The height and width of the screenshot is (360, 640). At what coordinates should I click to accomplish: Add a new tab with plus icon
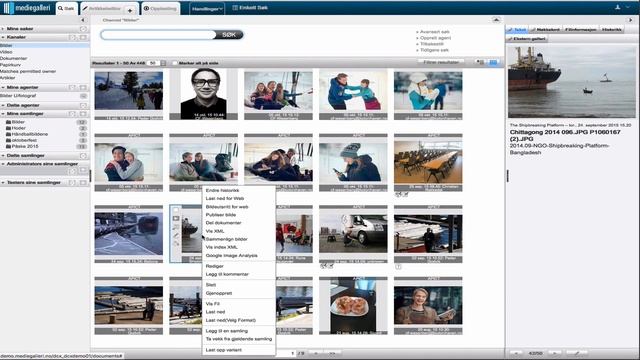(x=130, y=10)
